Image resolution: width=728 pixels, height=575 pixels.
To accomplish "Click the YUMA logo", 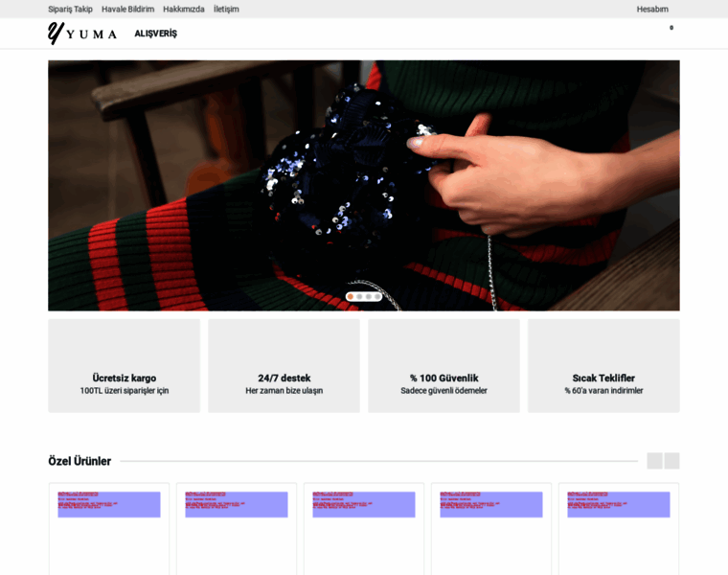I will coord(82,34).
